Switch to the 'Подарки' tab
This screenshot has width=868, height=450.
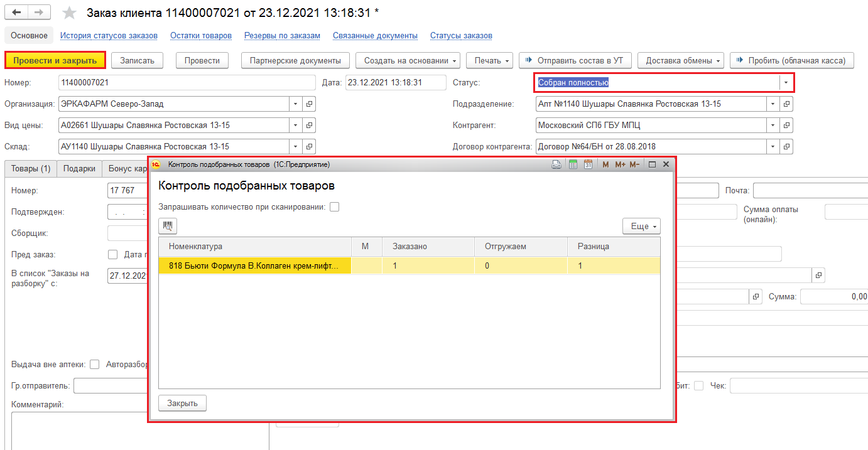click(79, 169)
